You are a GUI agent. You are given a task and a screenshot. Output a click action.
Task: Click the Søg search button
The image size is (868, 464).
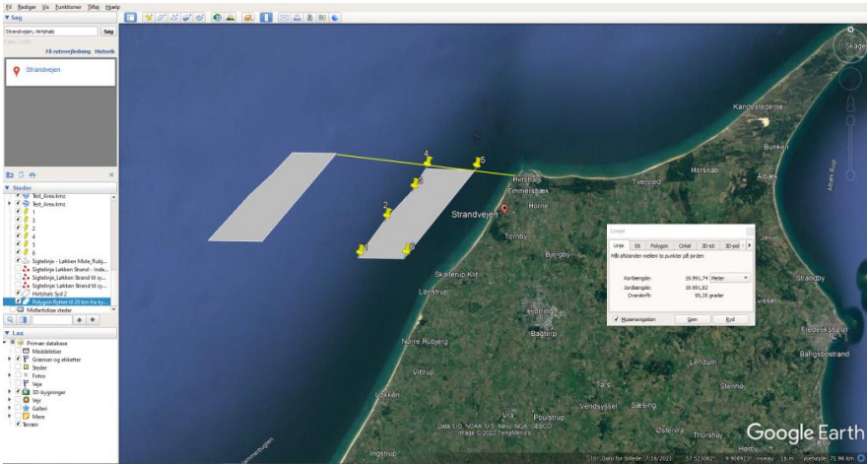point(108,32)
